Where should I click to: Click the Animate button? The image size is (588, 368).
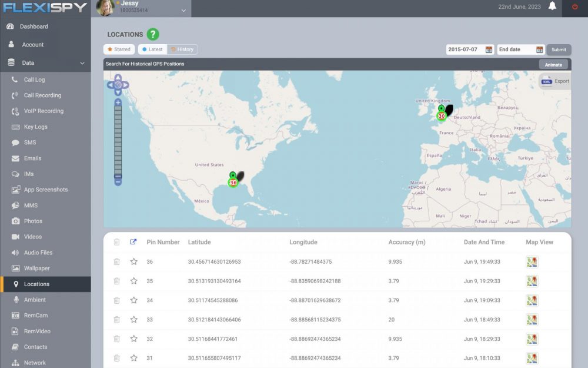tap(553, 65)
